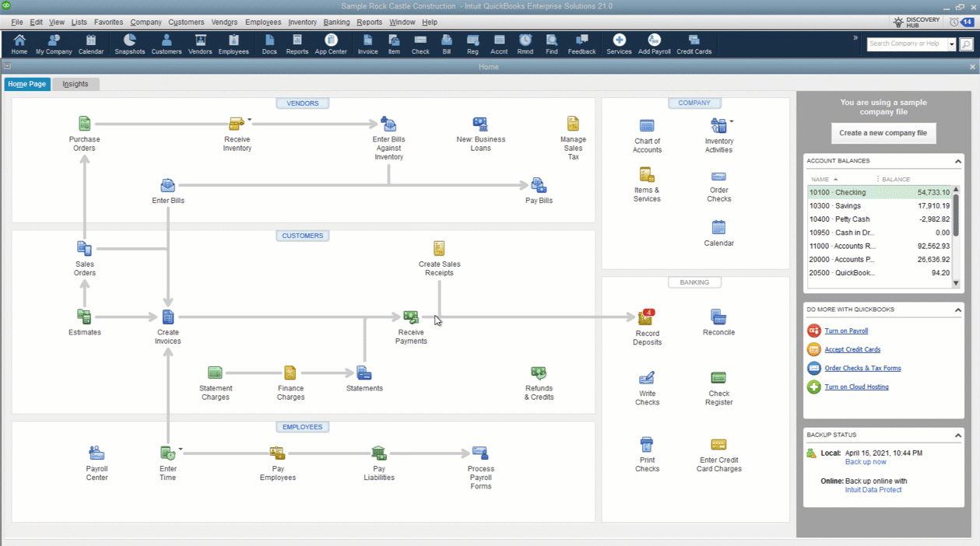Open Create Sales Receipts
Screen dimensions: 980x546
pos(439,248)
